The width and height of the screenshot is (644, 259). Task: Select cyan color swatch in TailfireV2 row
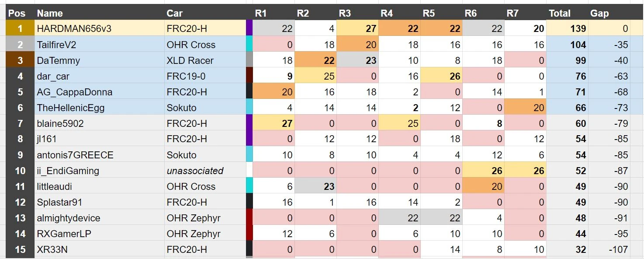[249, 45]
